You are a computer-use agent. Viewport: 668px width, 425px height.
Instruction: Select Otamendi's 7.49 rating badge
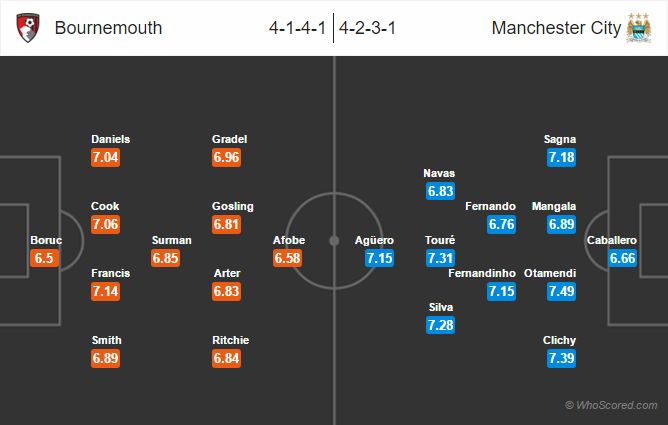point(561,291)
